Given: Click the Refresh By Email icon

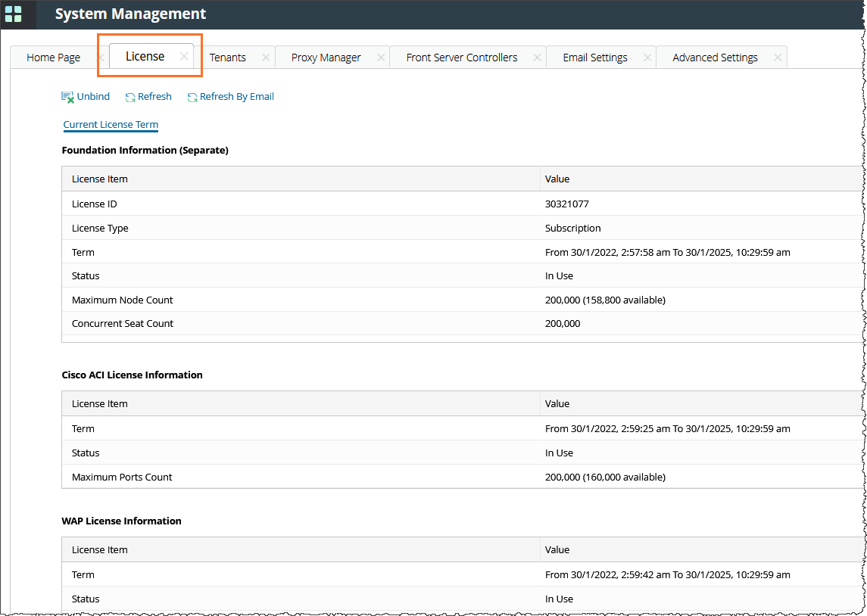Looking at the screenshot, I should coord(192,97).
